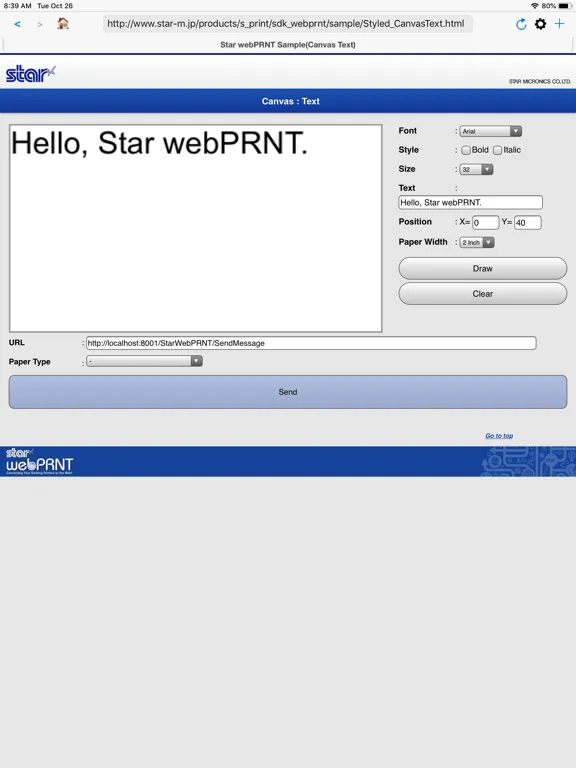Viewport: 576px width, 768px height.
Task: Tap the battery indicator
Action: click(565, 6)
